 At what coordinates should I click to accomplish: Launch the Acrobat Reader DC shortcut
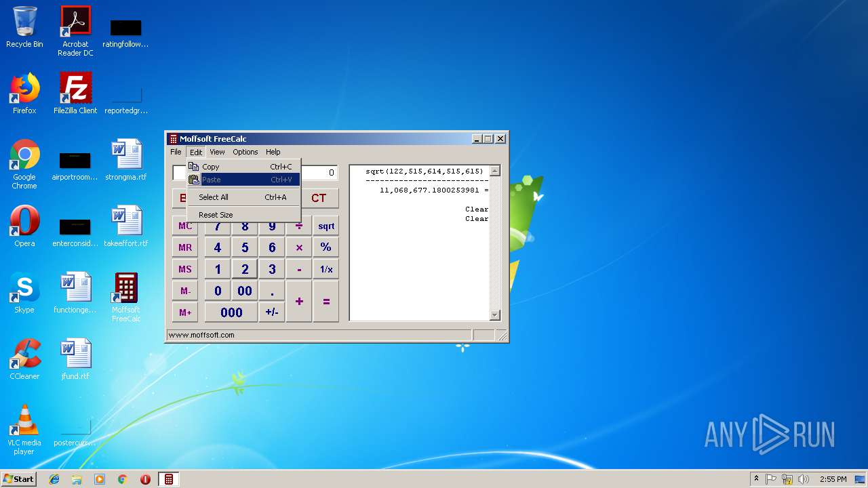click(x=75, y=31)
